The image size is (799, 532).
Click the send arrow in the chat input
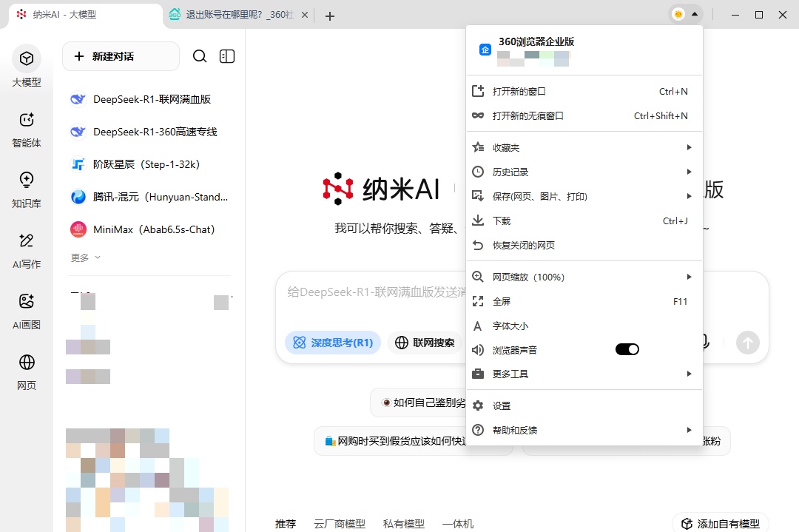pos(747,343)
